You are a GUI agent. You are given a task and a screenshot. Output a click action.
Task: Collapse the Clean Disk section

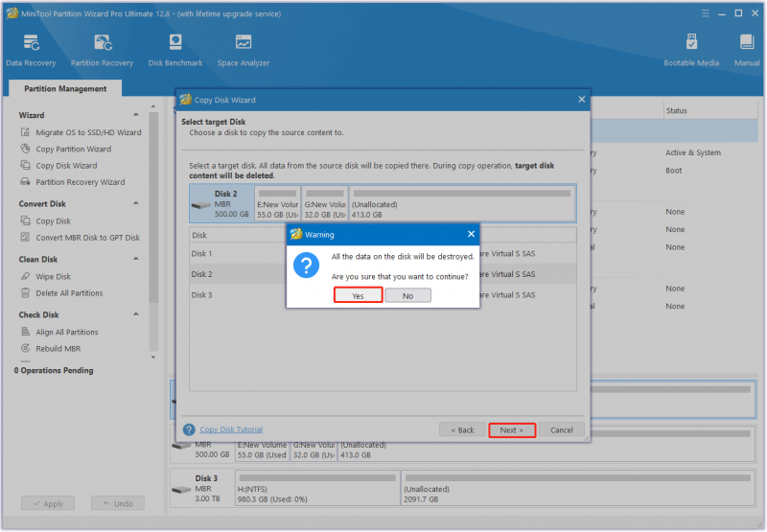pyautogui.click(x=136, y=259)
